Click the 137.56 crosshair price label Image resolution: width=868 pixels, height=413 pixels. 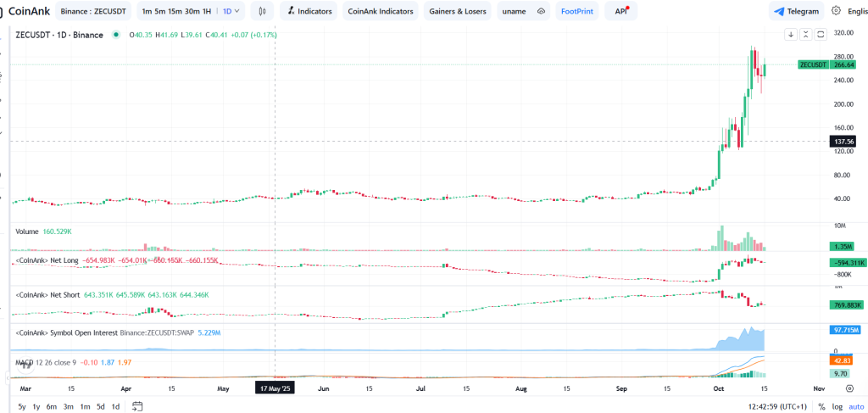[844, 142]
